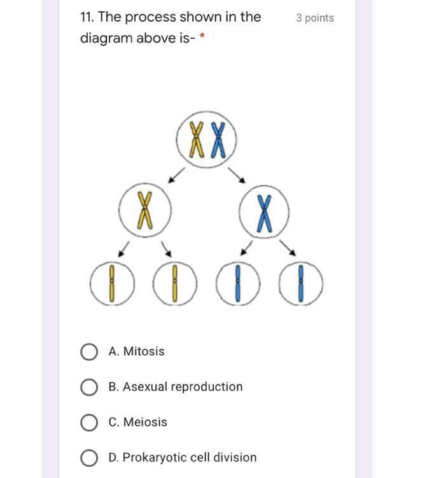Image resolution: width=448 pixels, height=478 pixels.
Task: Click the 'A. Mitosis' answer label text
Action: tap(136, 351)
